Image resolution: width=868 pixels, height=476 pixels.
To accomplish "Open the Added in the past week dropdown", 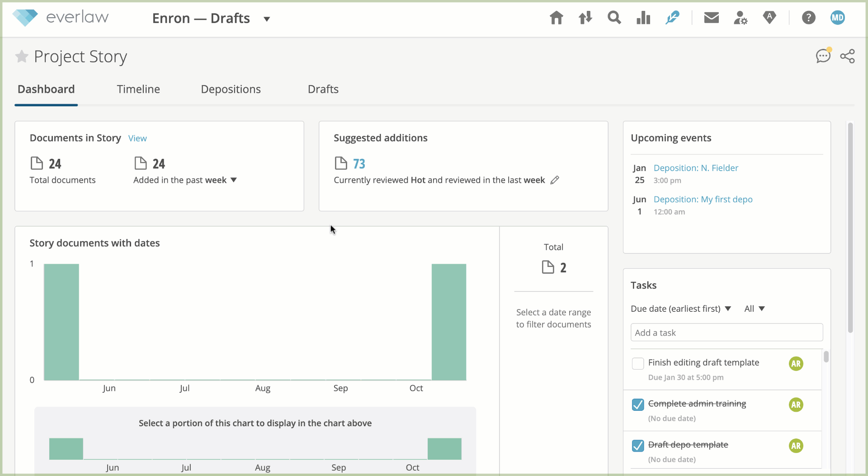I will tap(185, 180).
